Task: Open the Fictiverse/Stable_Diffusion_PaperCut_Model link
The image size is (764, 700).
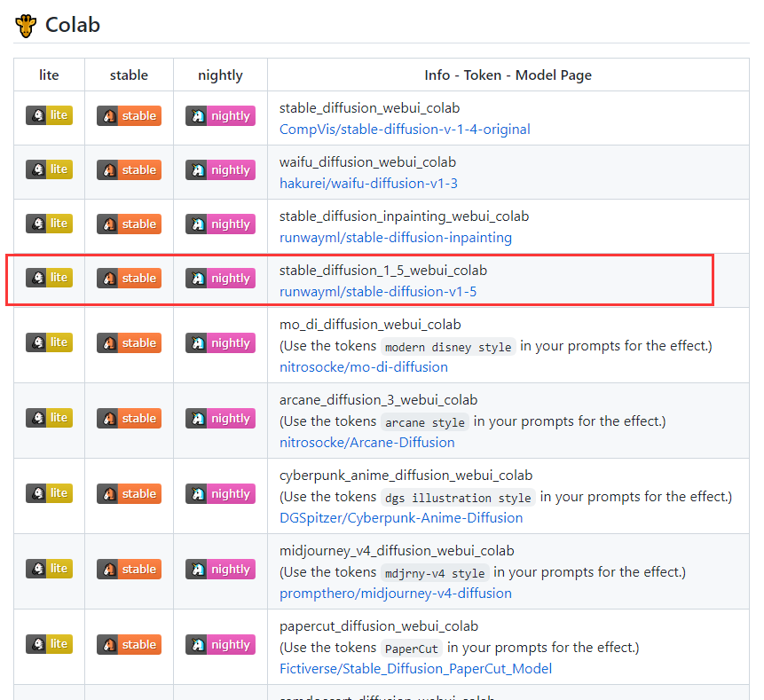Action: coord(415,669)
